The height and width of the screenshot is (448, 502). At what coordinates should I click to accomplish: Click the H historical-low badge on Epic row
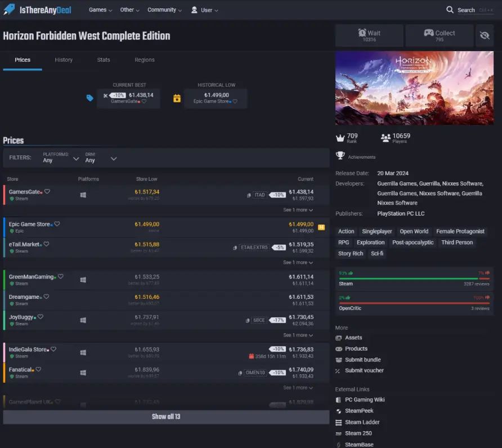click(x=321, y=227)
